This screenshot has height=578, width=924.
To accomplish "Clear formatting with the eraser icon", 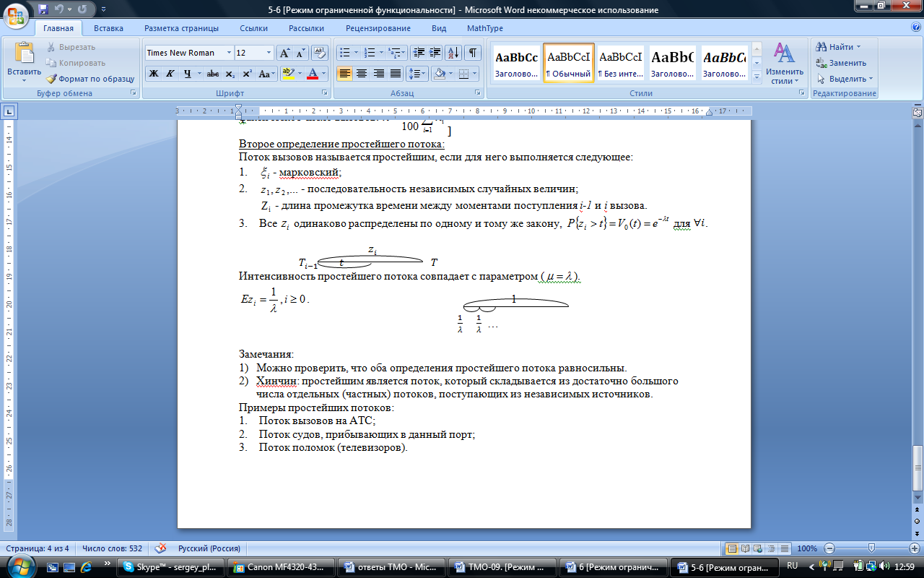I will coord(321,53).
